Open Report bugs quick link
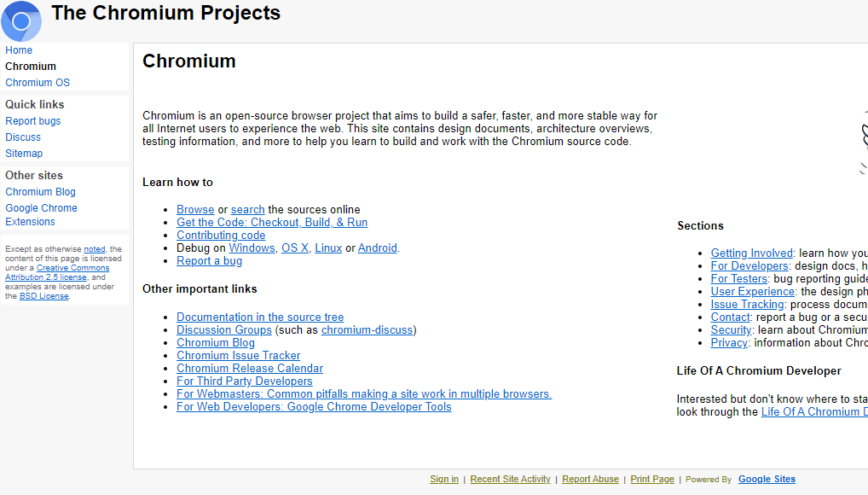 [x=33, y=121]
